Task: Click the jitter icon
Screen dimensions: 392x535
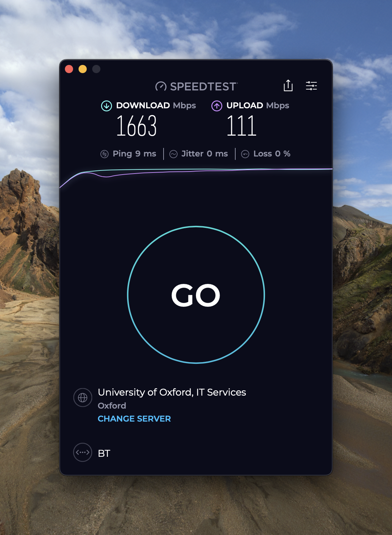Action: tap(173, 154)
